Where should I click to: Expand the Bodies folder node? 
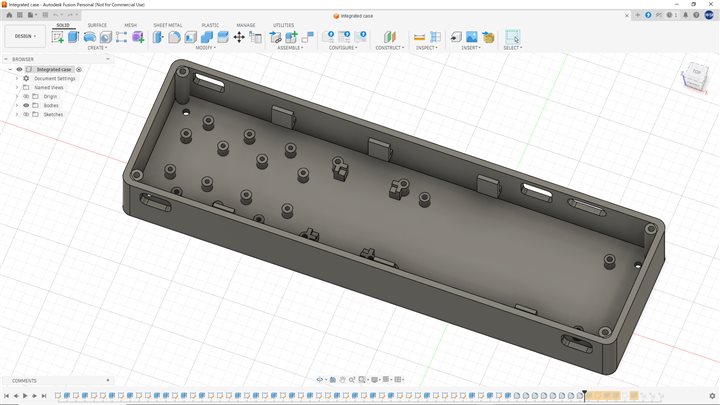[17, 106]
